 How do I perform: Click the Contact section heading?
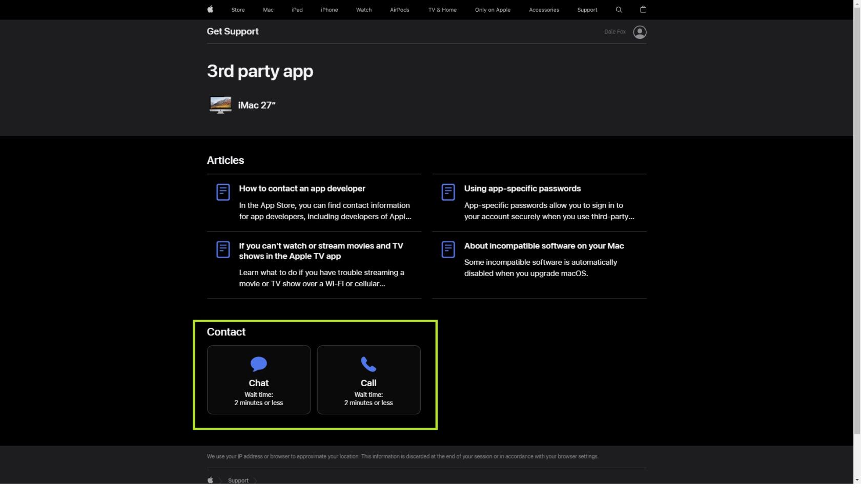226,332
